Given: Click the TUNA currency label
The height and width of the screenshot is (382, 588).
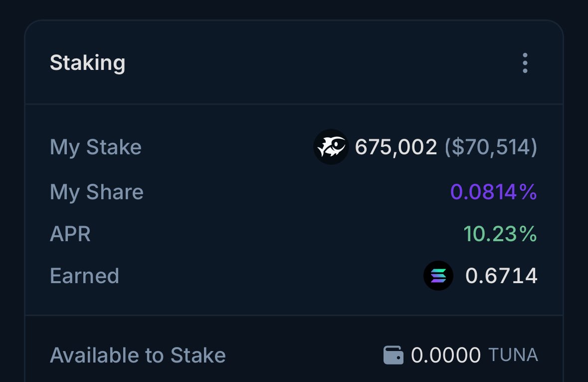Looking at the screenshot, I should [x=513, y=355].
